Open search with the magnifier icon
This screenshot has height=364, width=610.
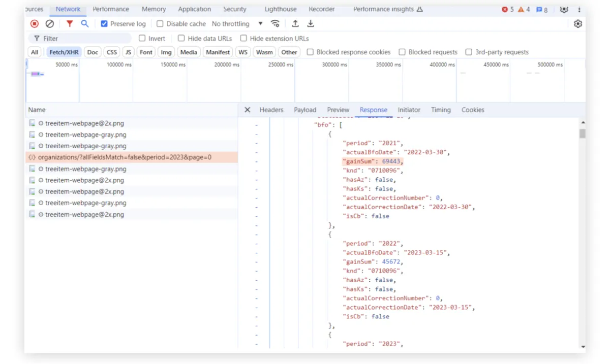(x=85, y=24)
